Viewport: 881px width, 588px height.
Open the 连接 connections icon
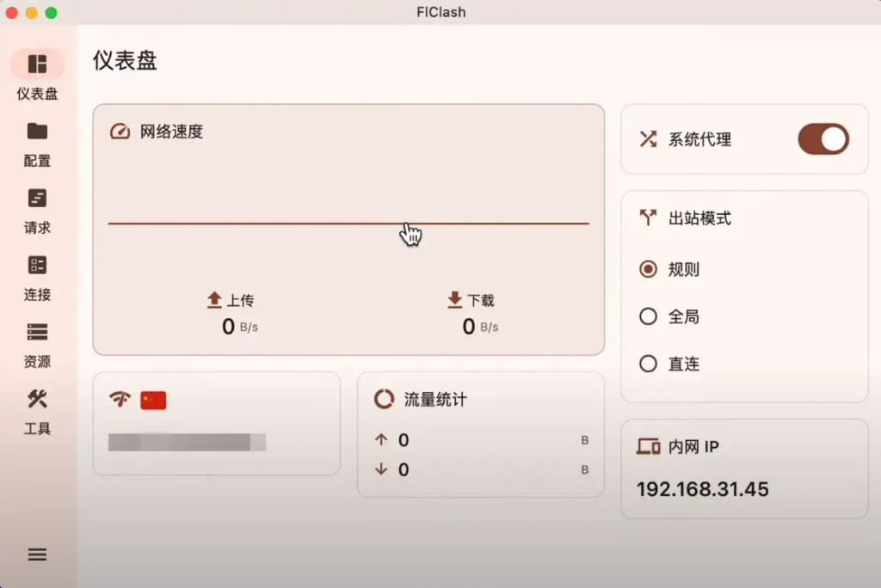tap(37, 265)
